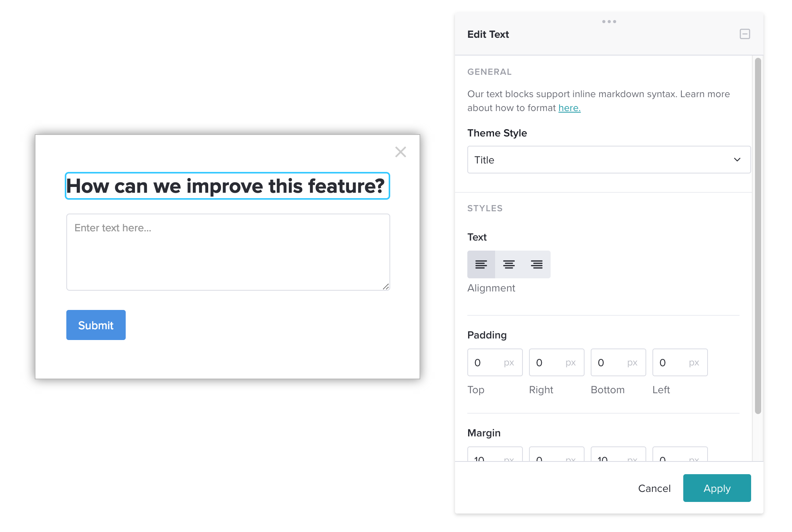
Task: Click the panel drag handle dots
Action: click(x=608, y=22)
